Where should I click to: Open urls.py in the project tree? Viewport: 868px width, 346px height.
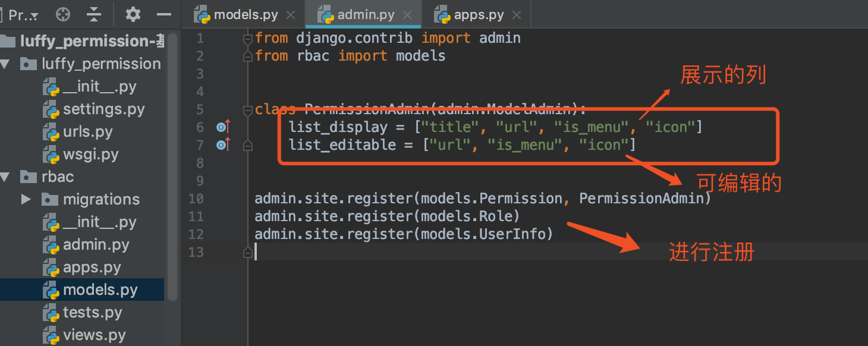(x=87, y=131)
